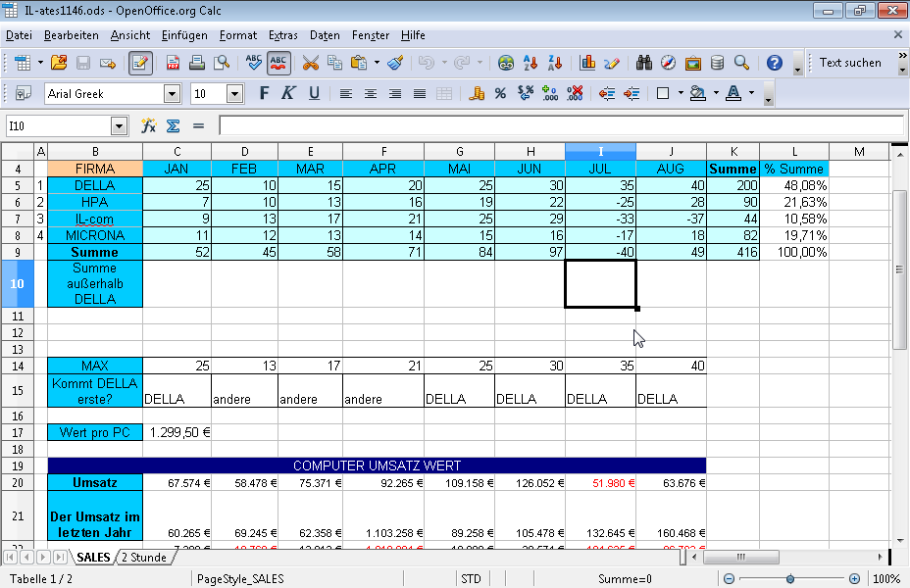Click the Paste clipboard icon
The image size is (910, 588).
(x=359, y=63)
